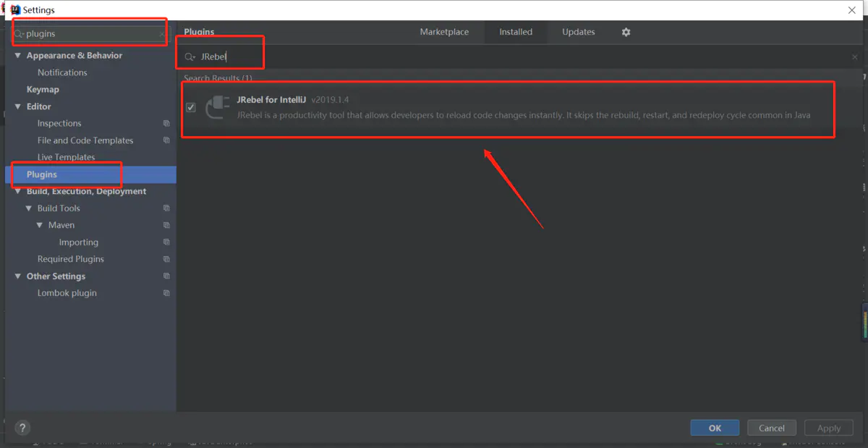Collapse the Editor tree section
The height and width of the screenshot is (448, 868).
[18, 106]
